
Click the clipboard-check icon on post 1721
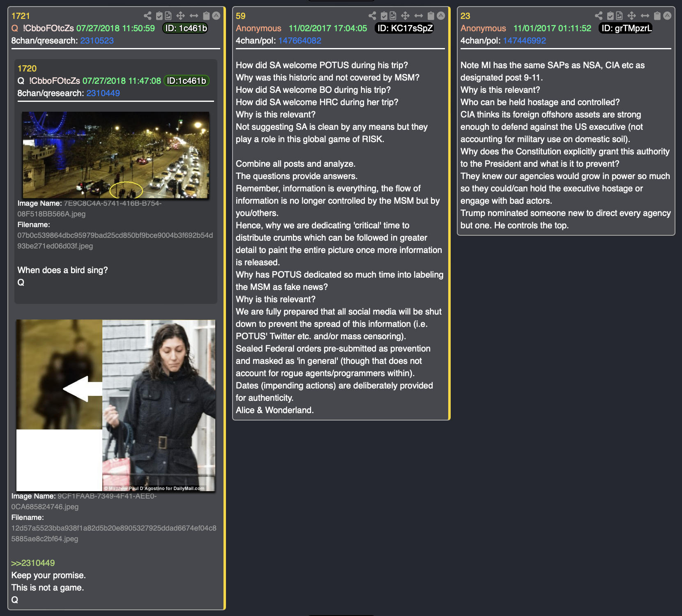159,16
